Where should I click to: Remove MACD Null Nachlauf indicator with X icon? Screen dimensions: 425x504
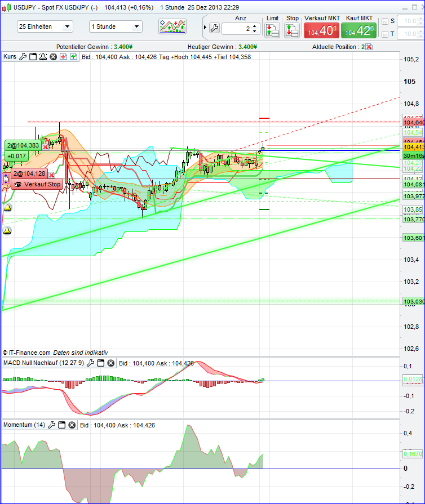click(x=111, y=363)
